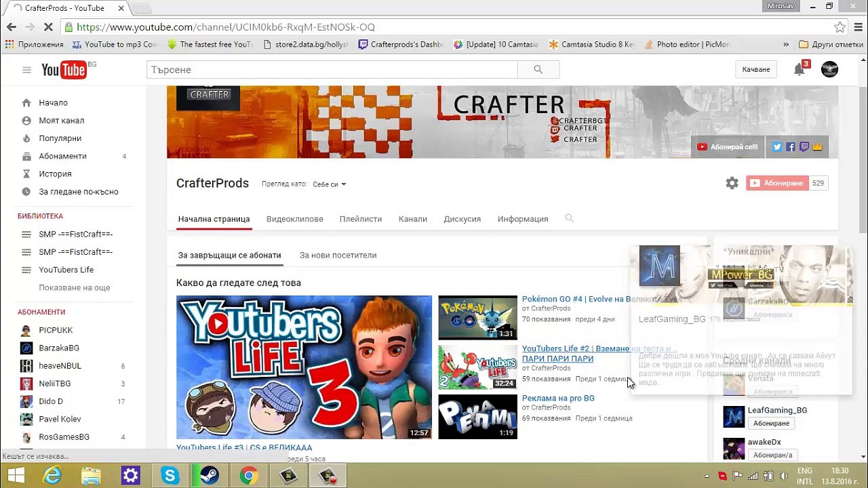Bookmark this page with the star icon
Screen dimensions: 868x488
click(840, 27)
